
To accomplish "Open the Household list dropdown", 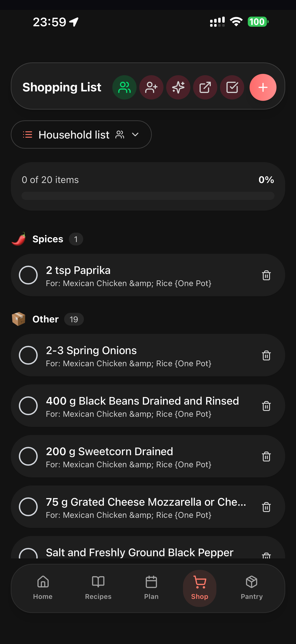I will click(x=81, y=135).
